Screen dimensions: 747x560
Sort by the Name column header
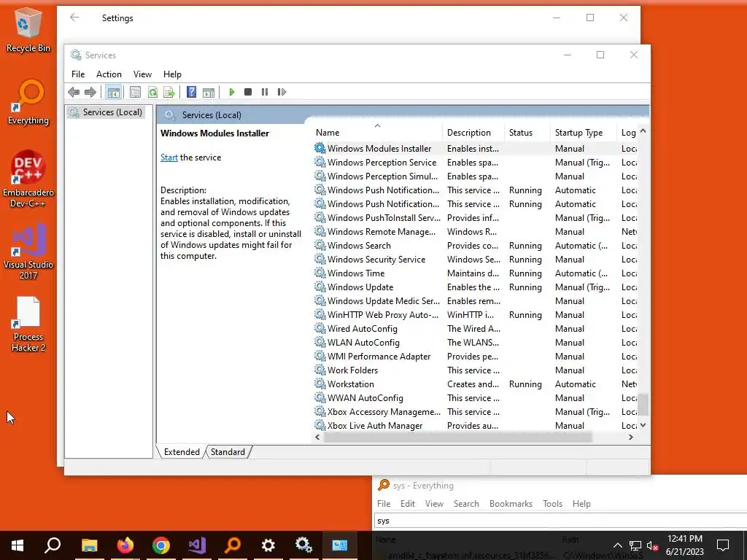tap(377, 133)
